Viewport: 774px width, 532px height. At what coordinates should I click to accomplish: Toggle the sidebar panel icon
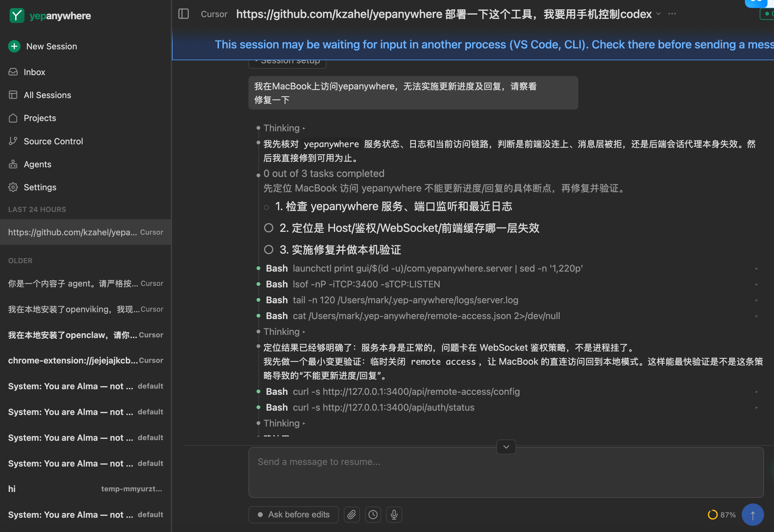(184, 14)
